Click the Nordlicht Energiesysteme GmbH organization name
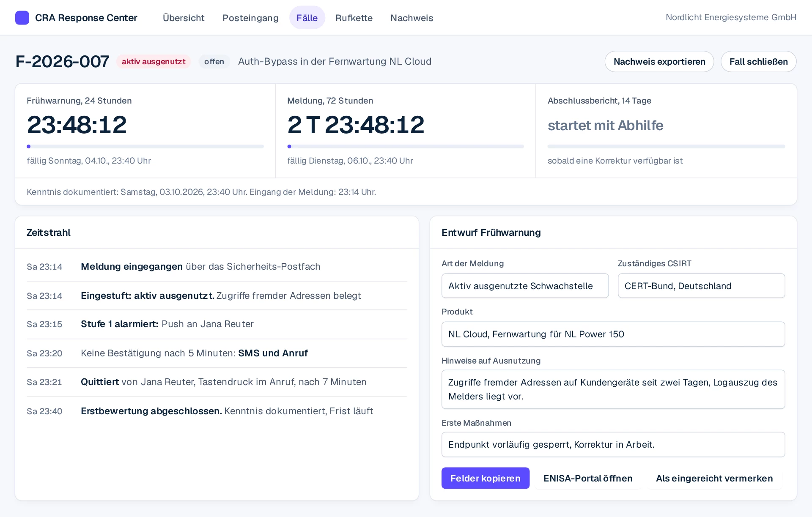Image resolution: width=812 pixels, height=517 pixels. pos(731,17)
